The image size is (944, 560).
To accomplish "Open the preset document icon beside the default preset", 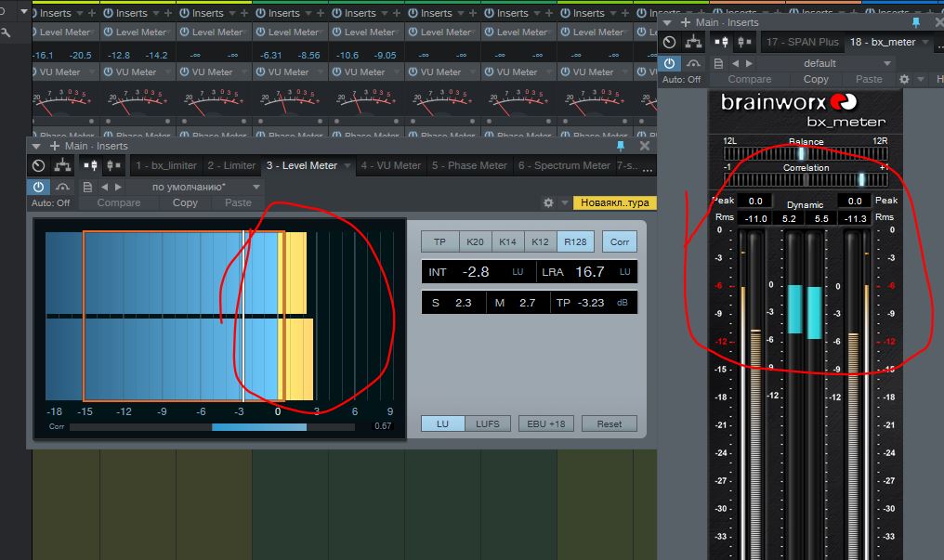I will (717, 63).
